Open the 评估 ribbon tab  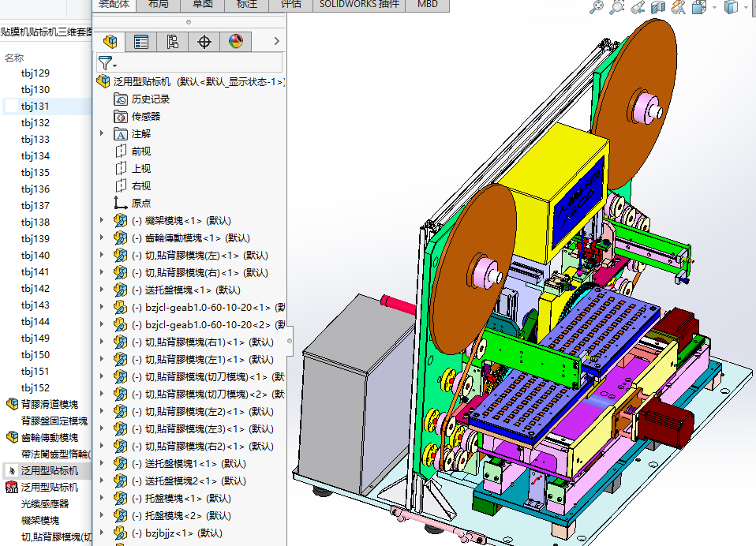pyautogui.click(x=291, y=5)
